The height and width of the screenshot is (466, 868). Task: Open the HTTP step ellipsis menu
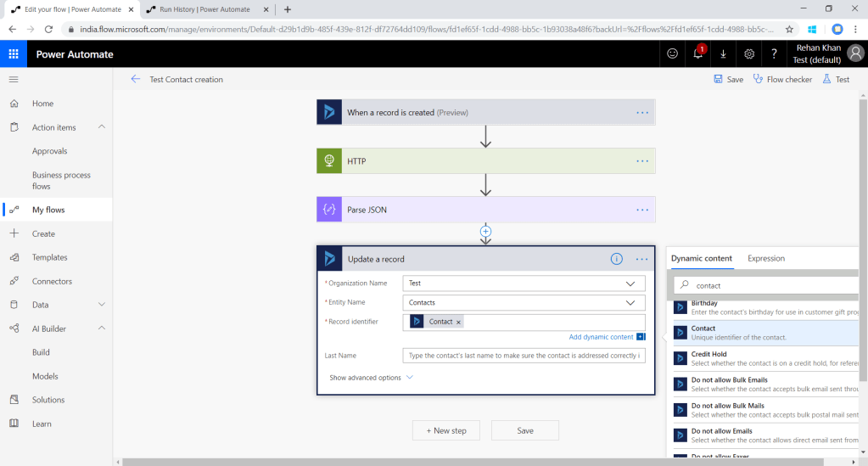point(642,161)
